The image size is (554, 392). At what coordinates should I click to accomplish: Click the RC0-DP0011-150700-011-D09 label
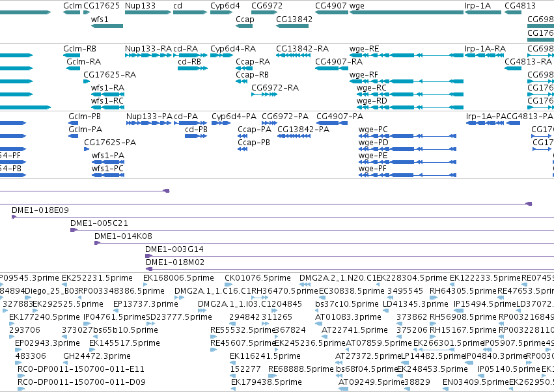(81, 382)
